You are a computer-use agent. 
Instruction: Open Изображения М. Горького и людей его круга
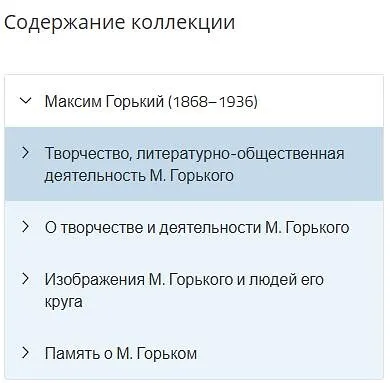tap(184, 290)
